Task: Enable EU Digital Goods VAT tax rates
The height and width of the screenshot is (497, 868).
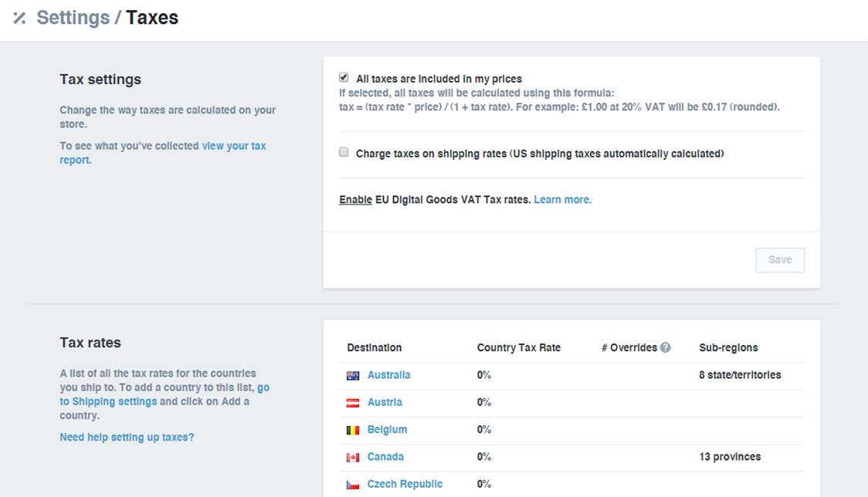Action: click(x=354, y=199)
